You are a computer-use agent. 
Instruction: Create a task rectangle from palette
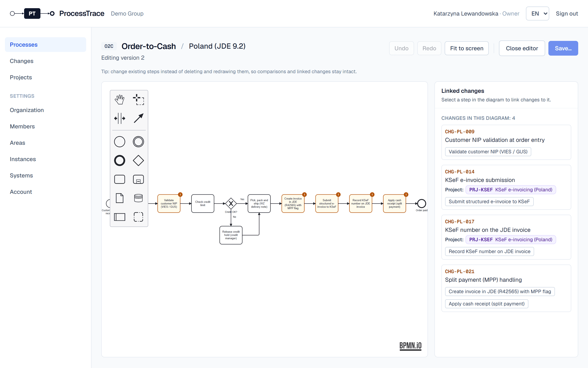(120, 179)
